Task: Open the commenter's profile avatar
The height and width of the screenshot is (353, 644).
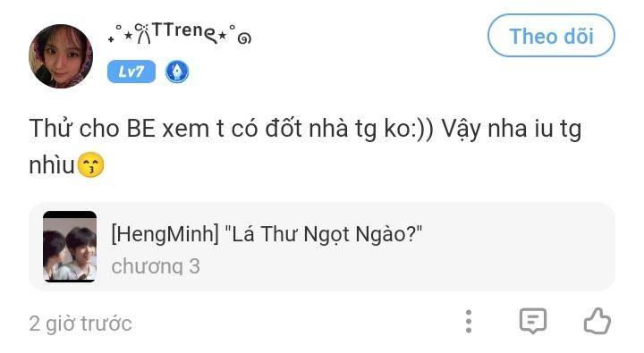Action: (61, 56)
